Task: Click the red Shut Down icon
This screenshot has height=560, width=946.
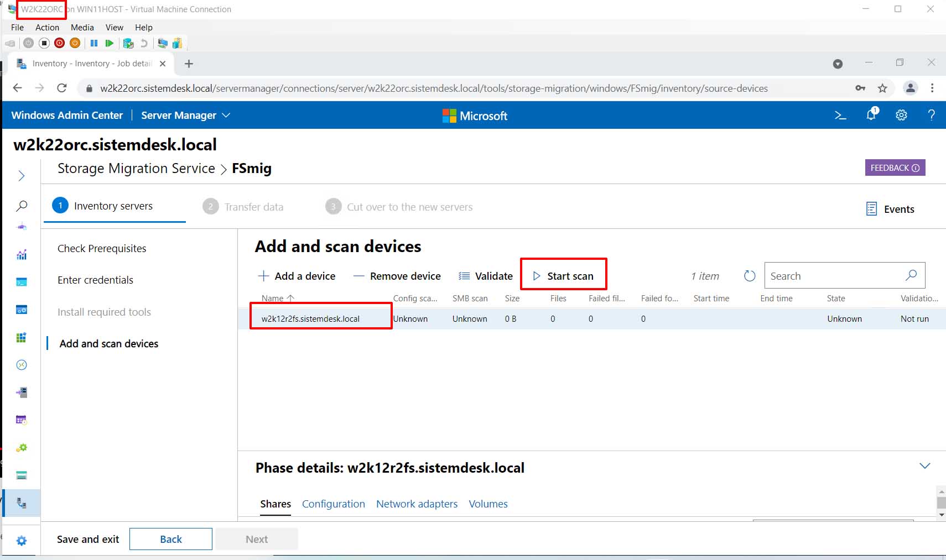Action: point(60,43)
